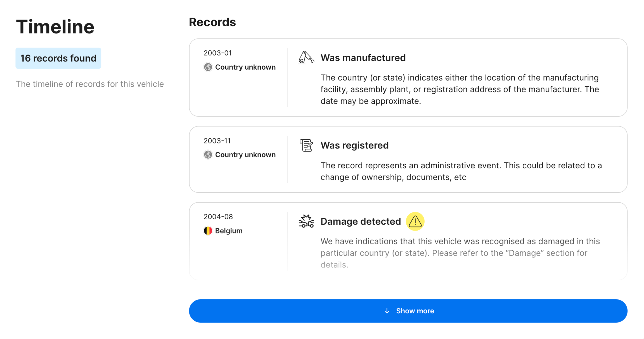This screenshot has height=339, width=644.
Task: Click the down arrow inside Show more button
Action: [x=387, y=311]
